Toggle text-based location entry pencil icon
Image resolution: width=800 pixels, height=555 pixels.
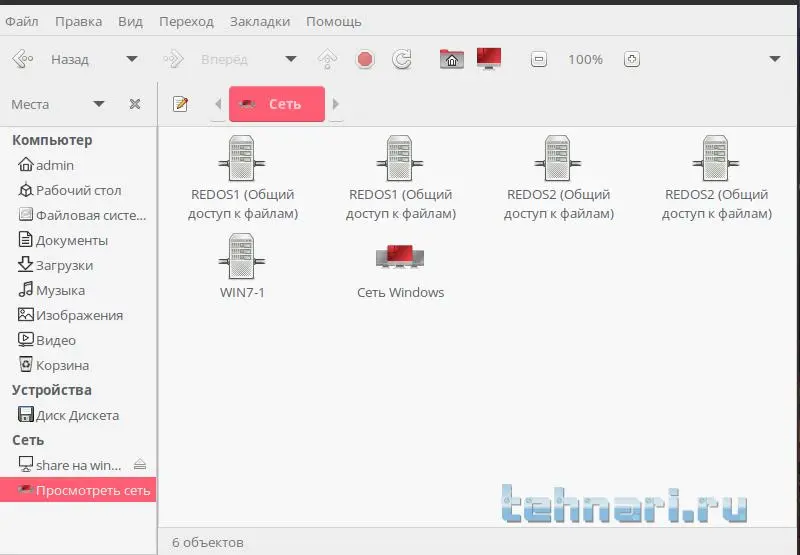pyautogui.click(x=181, y=104)
